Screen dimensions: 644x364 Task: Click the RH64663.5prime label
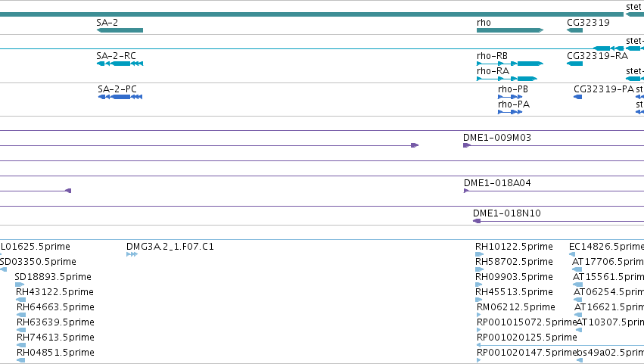[55, 307]
